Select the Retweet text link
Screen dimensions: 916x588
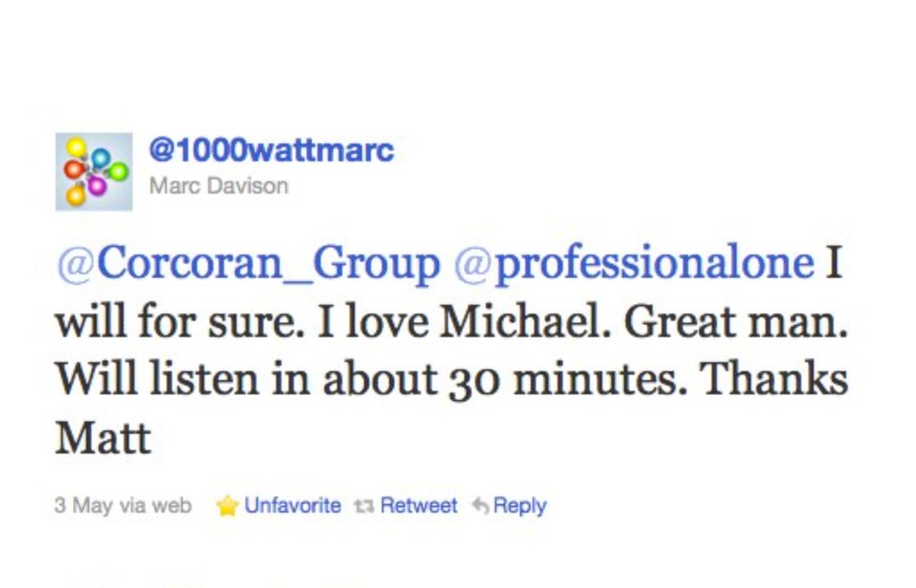pyautogui.click(x=419, y=505)
